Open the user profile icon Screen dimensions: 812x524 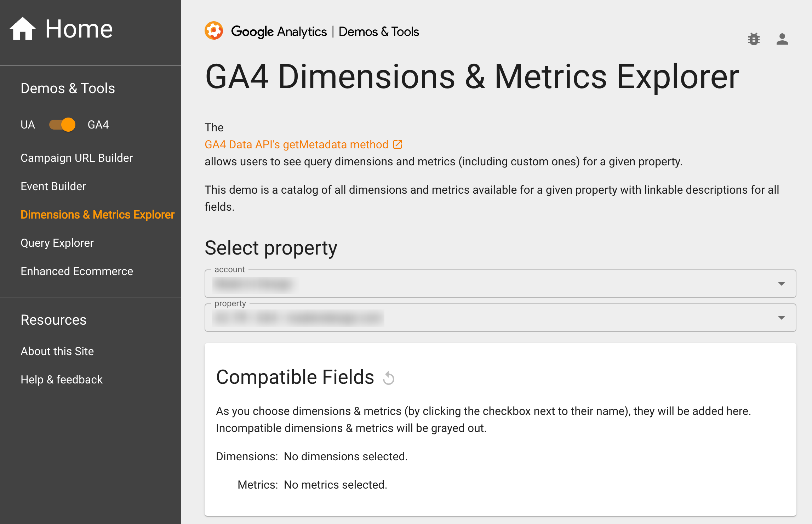click(x=782, y=39)
